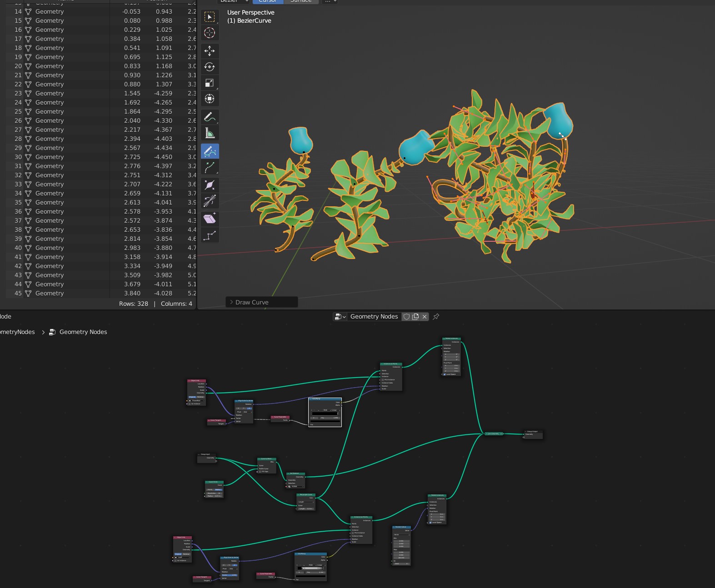The height and width of the screenshot is (588, 715).
Task: Select the Scale tool
Action: tap(210, 83)
